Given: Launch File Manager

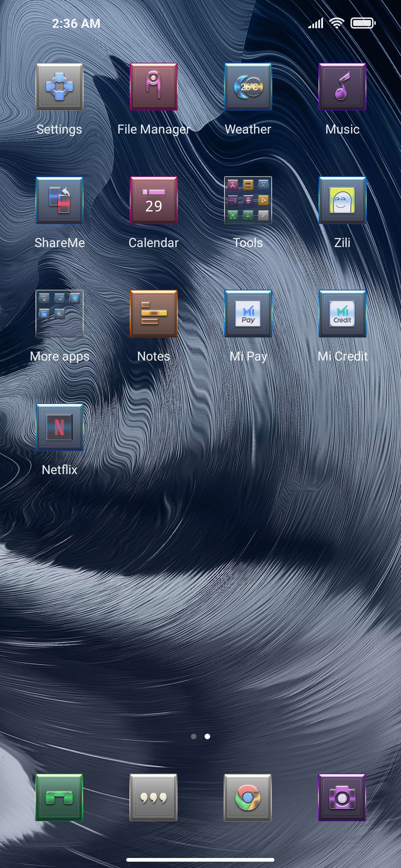Looking at the screenshot, I should pos(154,87).
